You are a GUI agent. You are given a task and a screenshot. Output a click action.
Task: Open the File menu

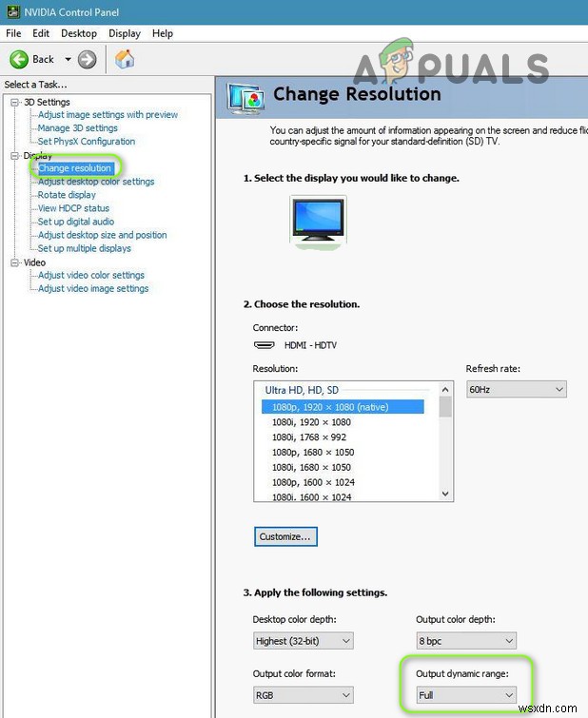pos(13,33)
